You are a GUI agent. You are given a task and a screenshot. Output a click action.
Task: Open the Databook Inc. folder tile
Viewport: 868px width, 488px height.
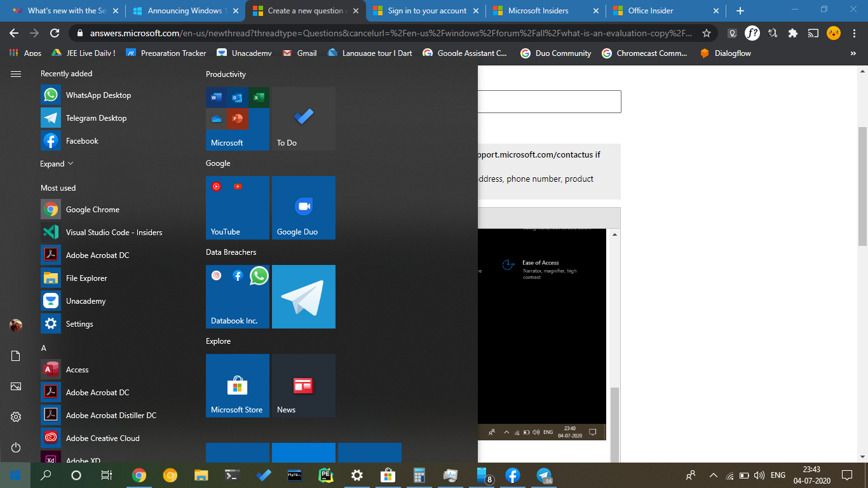[238, 297]
